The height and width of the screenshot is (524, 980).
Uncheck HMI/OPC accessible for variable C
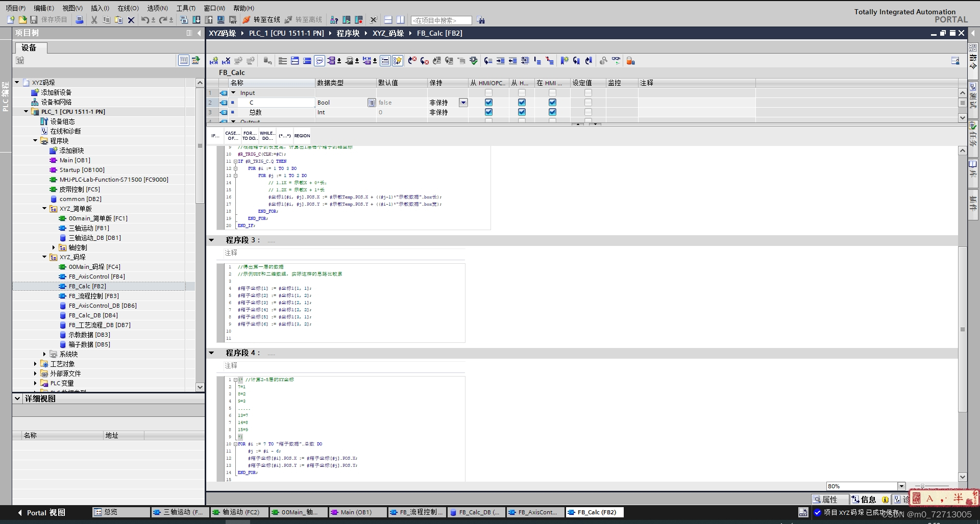pos(488,103)
